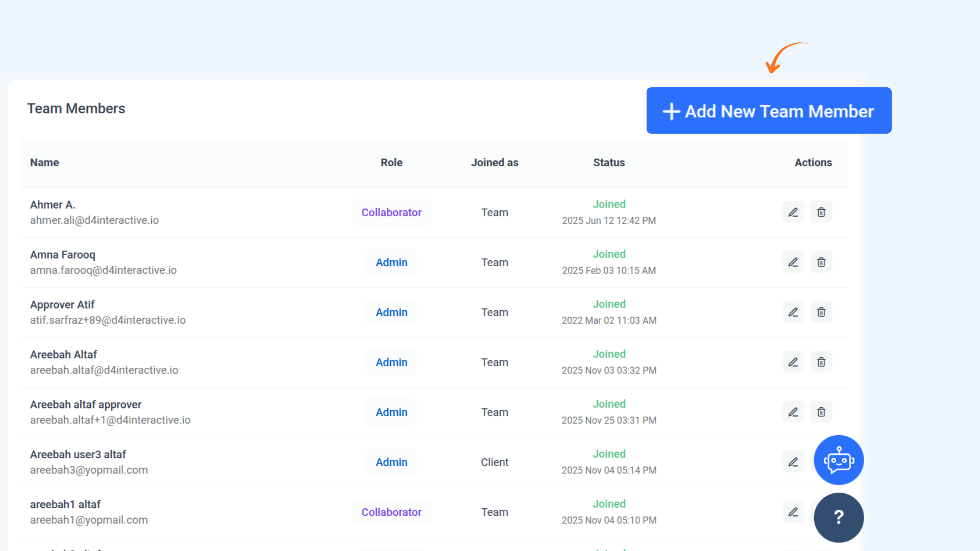The height and width of the screenshot is (551, 980).
Task: Open edit for Areebah Altaf
Action: point(793,362)
